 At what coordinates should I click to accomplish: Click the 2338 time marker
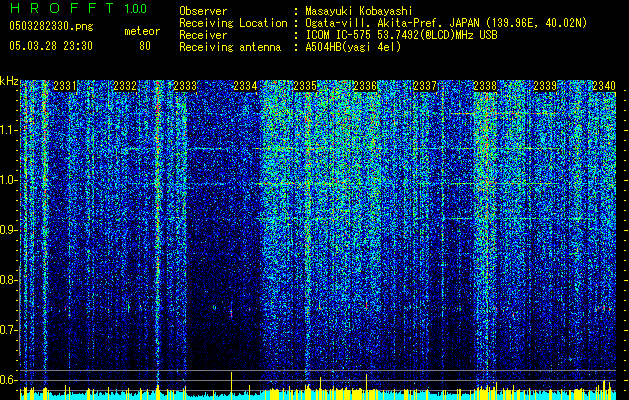click(x=485, y=86)
